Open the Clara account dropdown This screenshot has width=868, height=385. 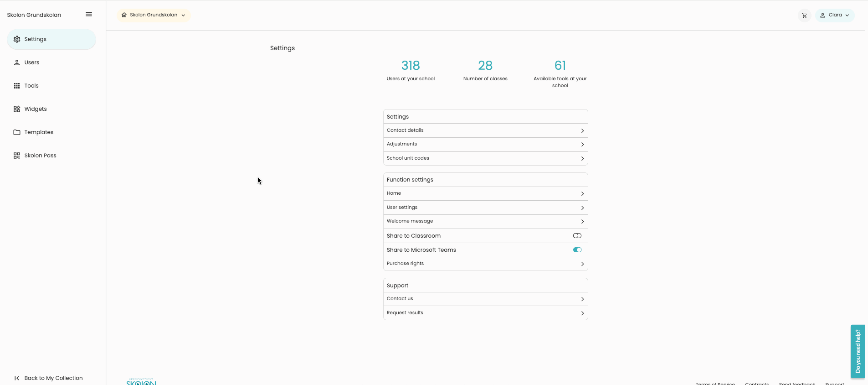pyautogui.click(x=835, y=15)
